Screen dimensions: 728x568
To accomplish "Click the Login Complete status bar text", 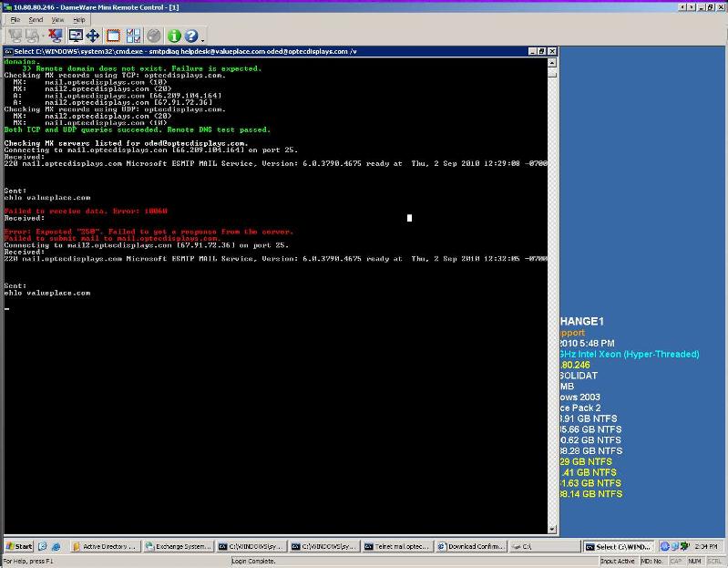I will [253, 561].
